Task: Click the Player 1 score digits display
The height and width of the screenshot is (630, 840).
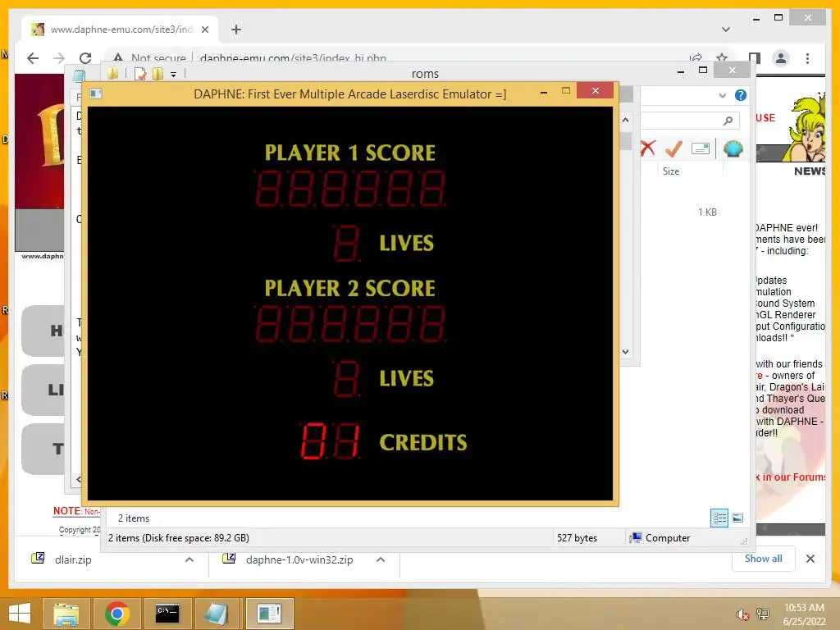Action: pyautogui.click(x=351, y=189)
